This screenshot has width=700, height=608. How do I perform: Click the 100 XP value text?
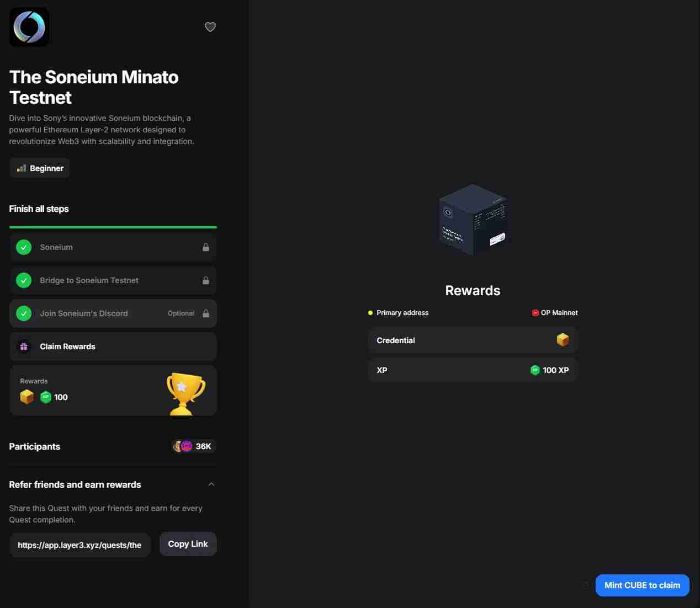pos(555,370)
